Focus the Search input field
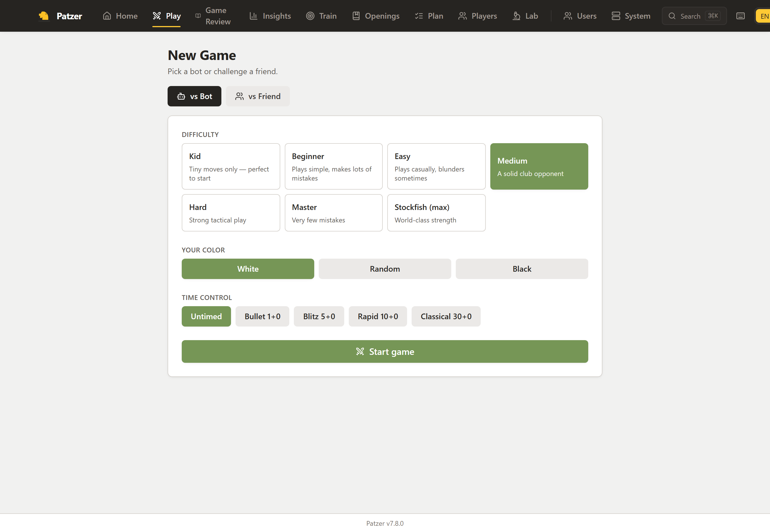The width and height of the screenshot is (770, 532). click(x=694, y=16)
